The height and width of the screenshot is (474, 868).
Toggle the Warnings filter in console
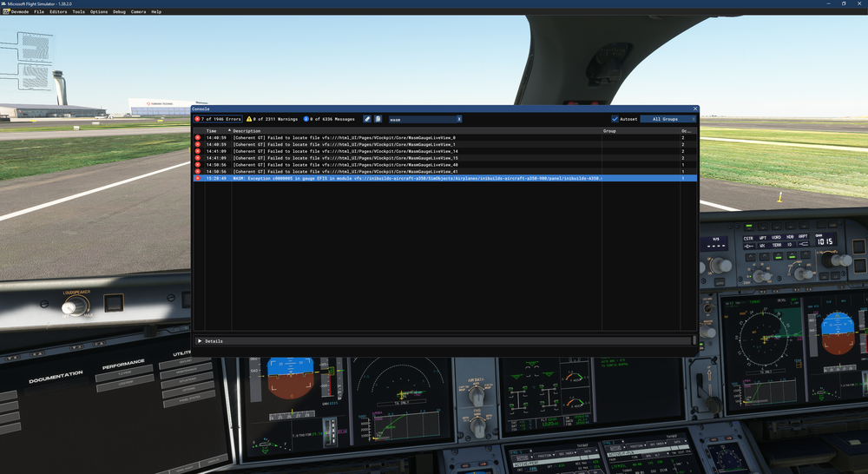[x=272, y=119]
